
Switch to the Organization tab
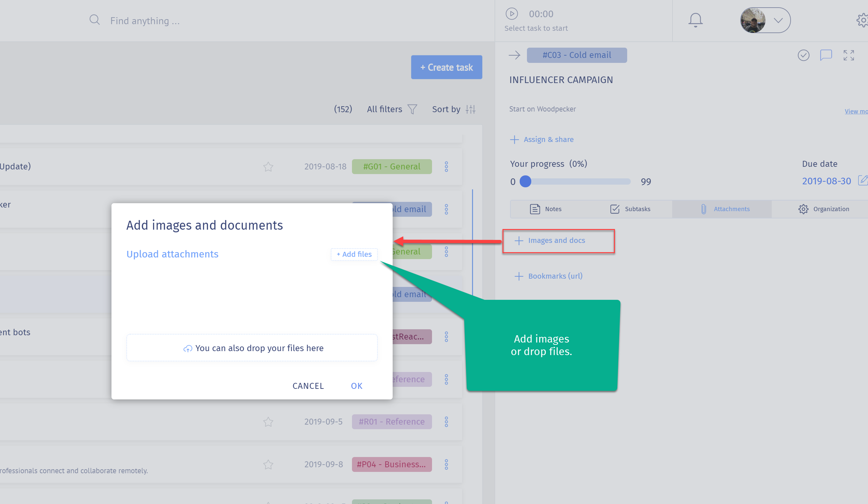823,209
